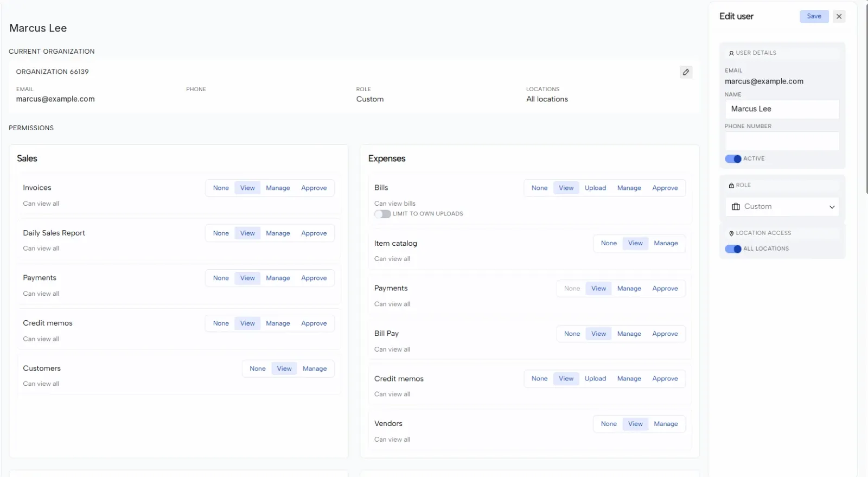Click the Custom role value in Current Organization
Image resolution: width=868 pixels, height=477 pixels.
click(370, 99)
